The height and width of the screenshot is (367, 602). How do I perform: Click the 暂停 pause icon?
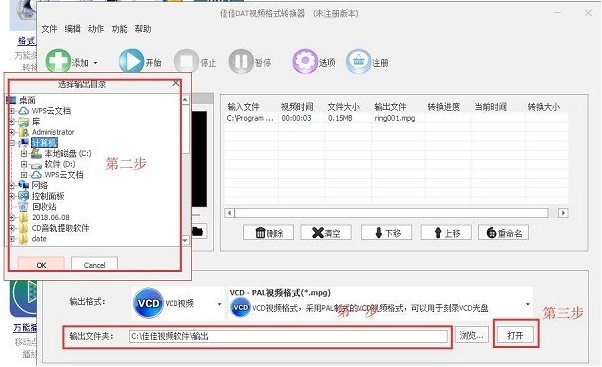tap(241, 61)
